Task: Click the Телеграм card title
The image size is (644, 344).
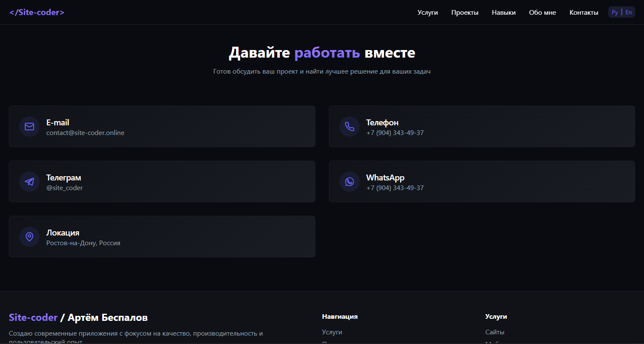Action: (64, 177)
